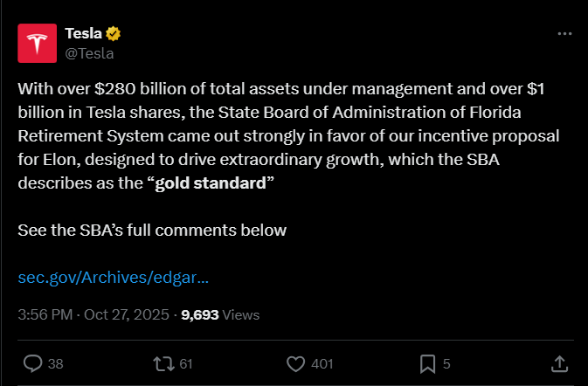Click the reply count 38
Screen dimensions: 588x386
click(56, 364)
